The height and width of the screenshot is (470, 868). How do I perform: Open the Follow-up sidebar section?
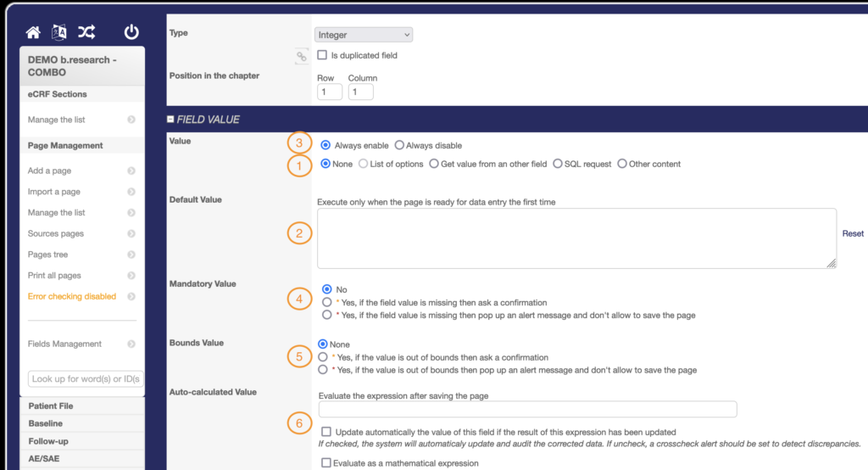47,441
